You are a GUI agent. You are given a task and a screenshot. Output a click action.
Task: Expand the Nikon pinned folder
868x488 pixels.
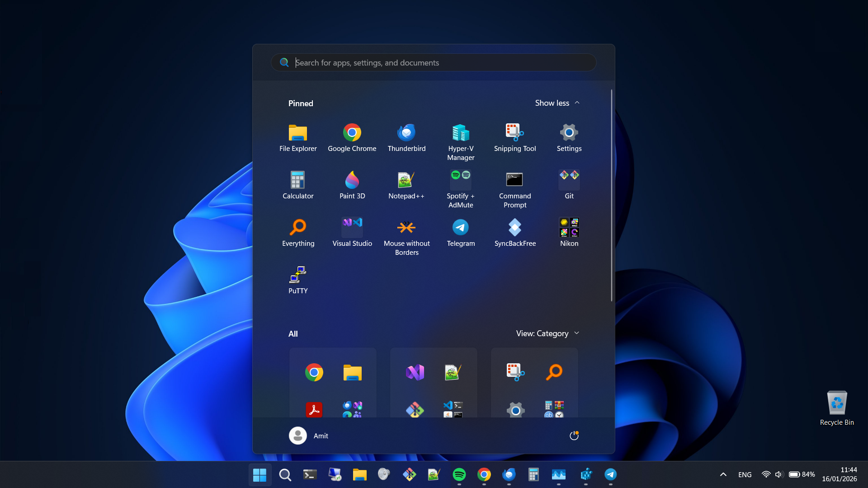[x=569, y=233]
